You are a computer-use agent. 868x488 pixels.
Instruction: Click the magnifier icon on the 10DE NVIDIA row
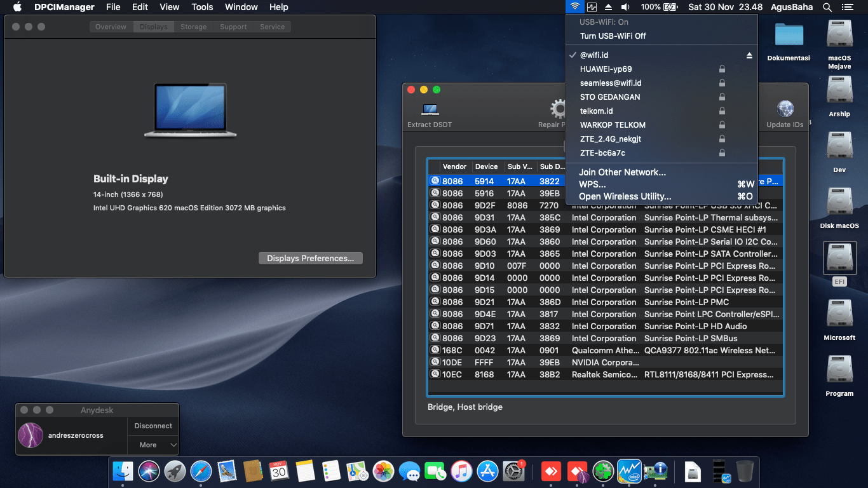[x=435, y=362]
